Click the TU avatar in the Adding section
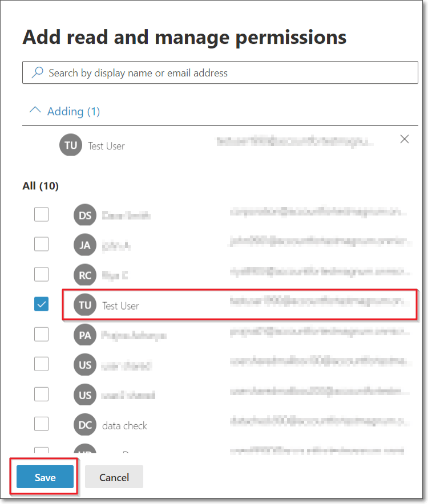Screen dimensions: 428x504 (x=70, y=145)
